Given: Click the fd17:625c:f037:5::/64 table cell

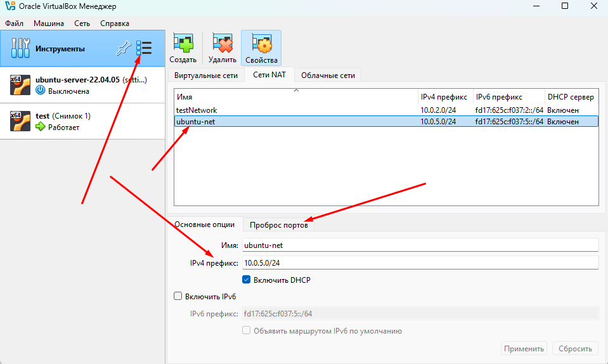Looking at the screenshot, I should point(509,121).
